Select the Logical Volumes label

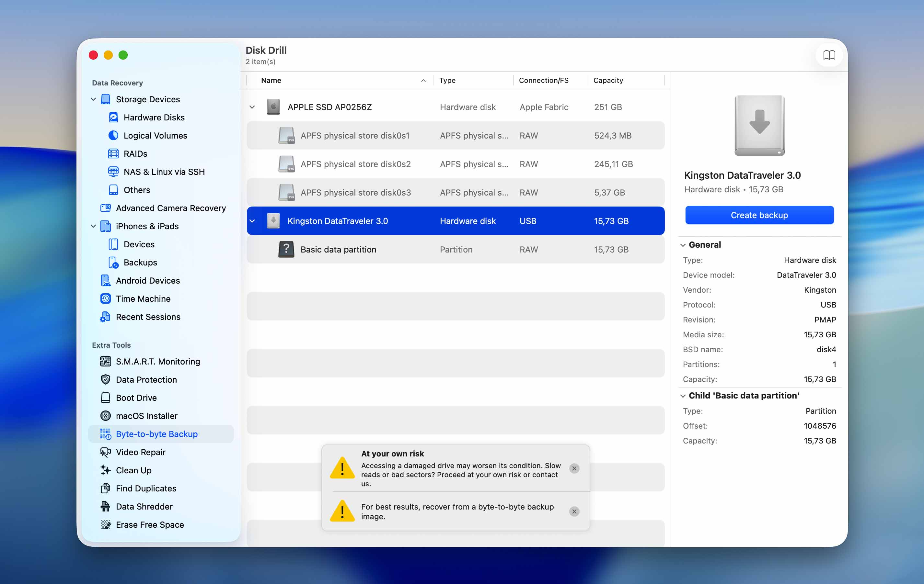[x=156, y=135]
